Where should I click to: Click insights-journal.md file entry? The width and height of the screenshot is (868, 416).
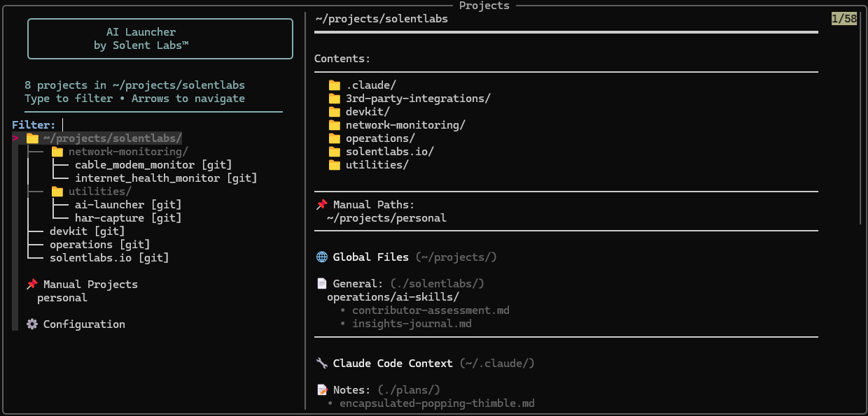412,324
